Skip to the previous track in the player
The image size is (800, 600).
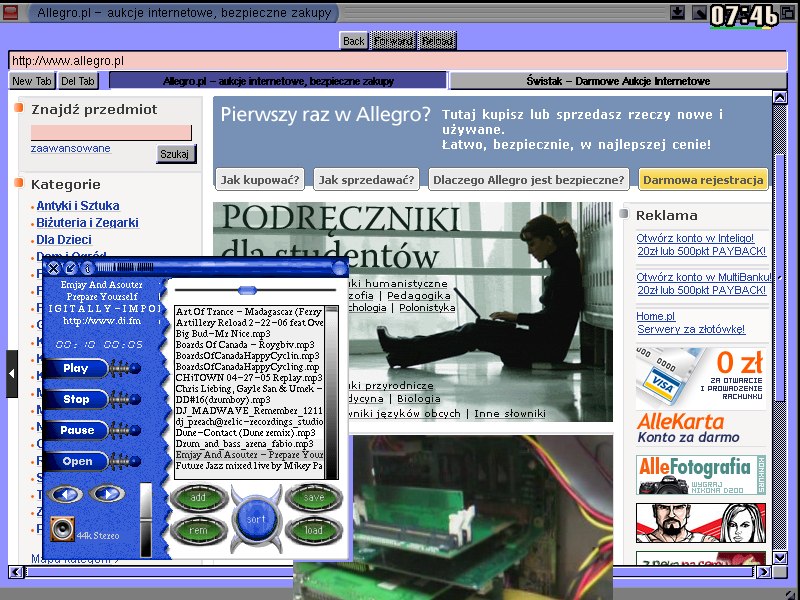click(x=65, y=494)
